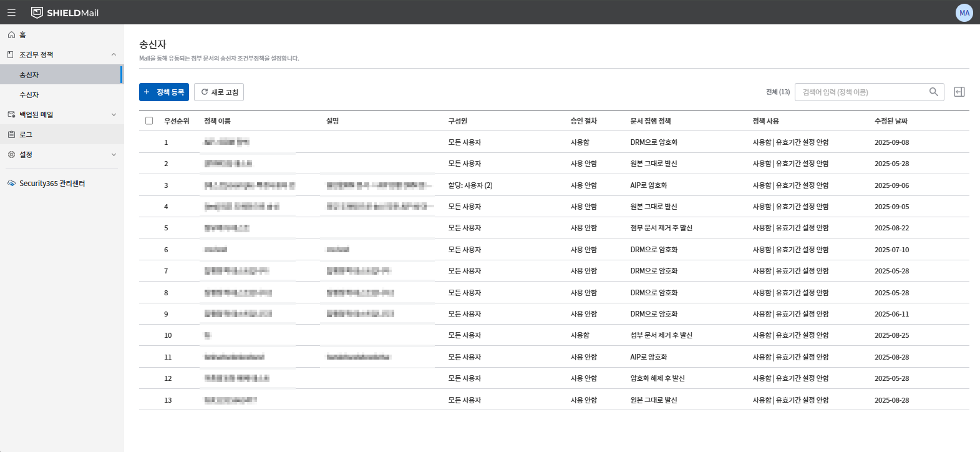Select the 수신자 submenu item
980x452 pixels.
[62, 95]
